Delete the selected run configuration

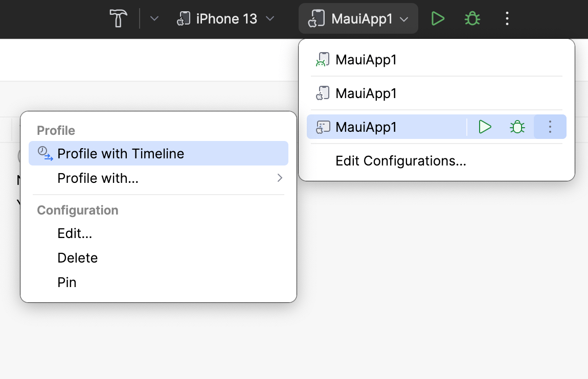click(77, 258)
